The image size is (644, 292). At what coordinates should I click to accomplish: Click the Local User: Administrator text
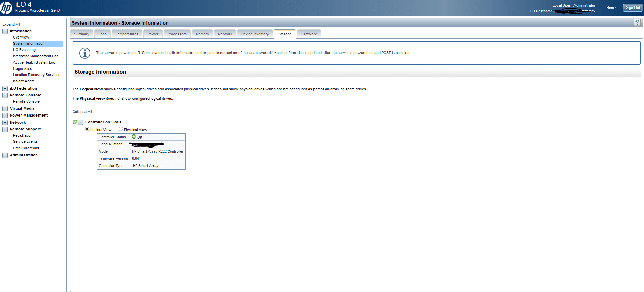[574, 5]
